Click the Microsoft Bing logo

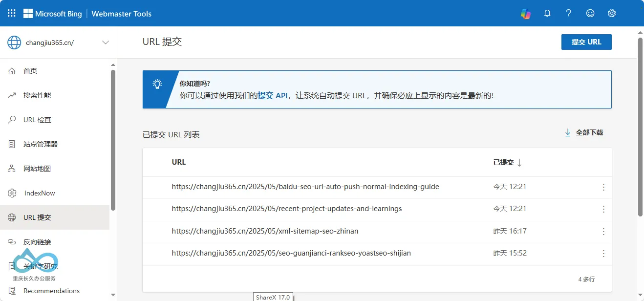[x=53, y=14]
